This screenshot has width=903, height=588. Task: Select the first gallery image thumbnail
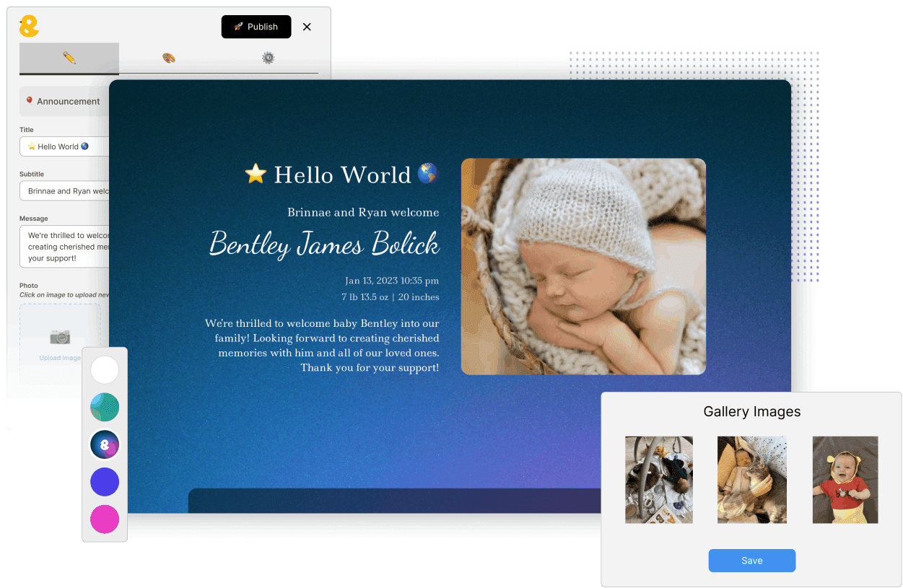[x=658, y=480]
